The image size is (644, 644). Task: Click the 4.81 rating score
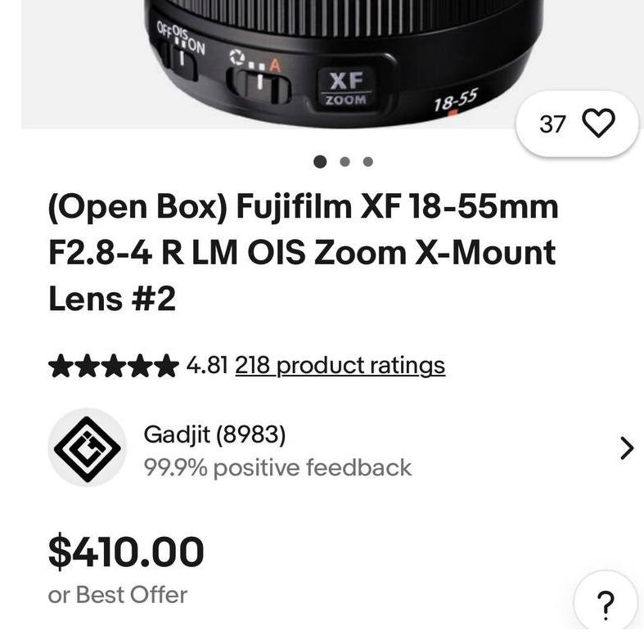206,365
